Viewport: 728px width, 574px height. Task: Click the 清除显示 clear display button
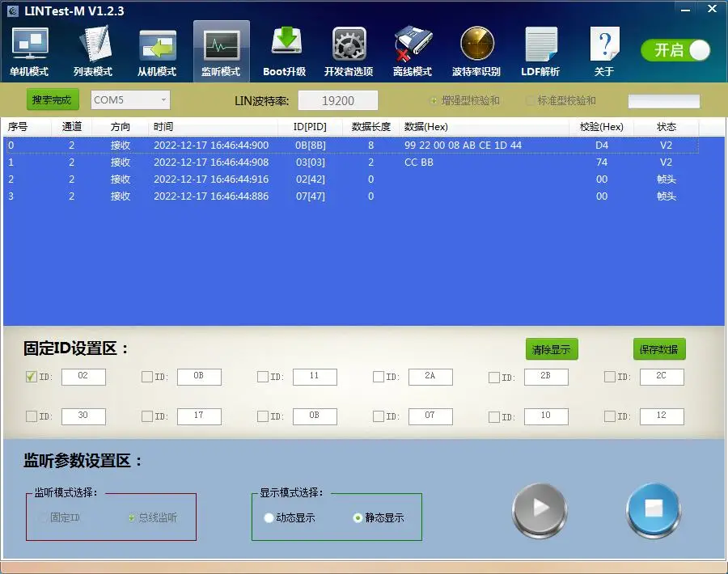[x=552, y=350]
